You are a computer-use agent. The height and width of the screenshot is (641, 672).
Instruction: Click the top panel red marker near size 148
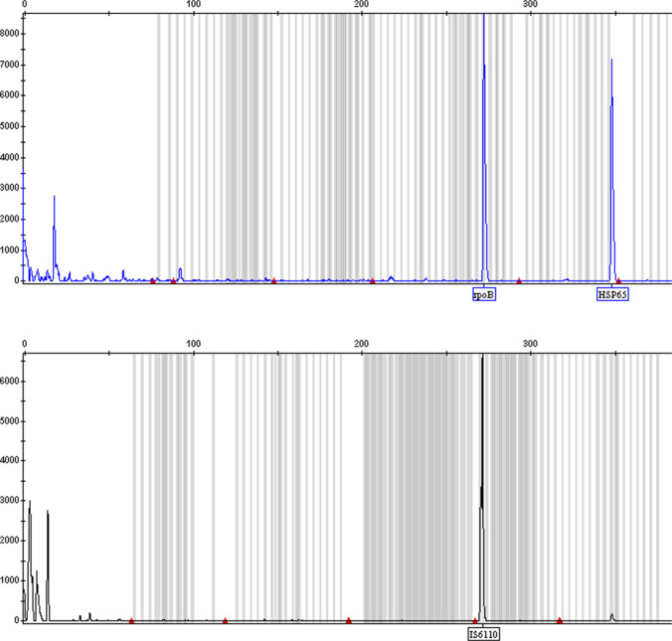[x=273, y=280]
